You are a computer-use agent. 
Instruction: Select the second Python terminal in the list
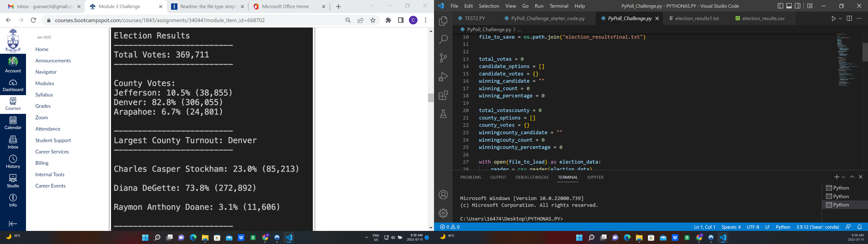[x=841, y=196]
